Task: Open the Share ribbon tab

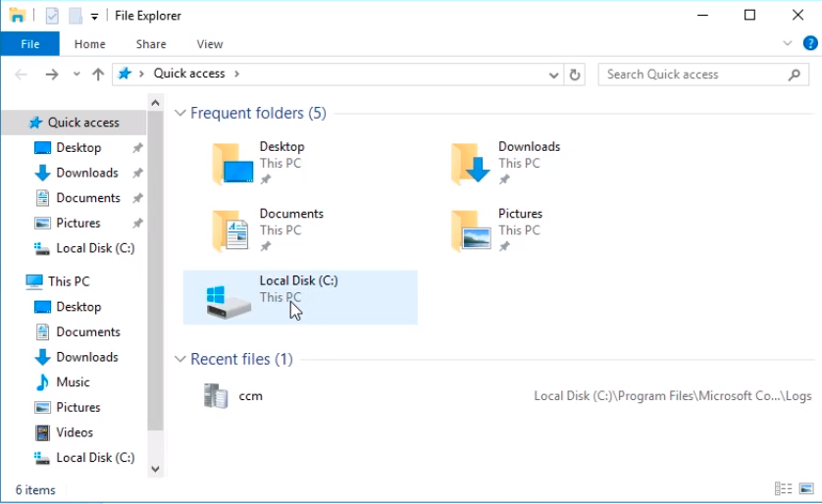Action: tap(151, 44)
